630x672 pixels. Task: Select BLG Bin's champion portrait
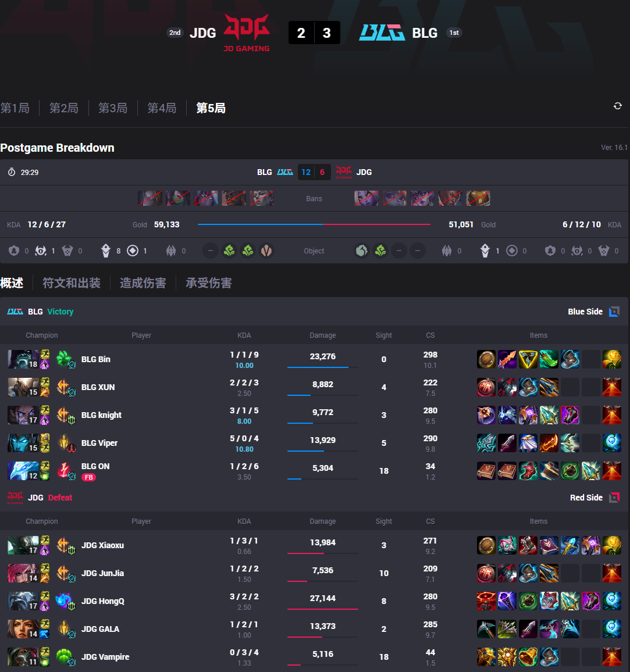[x=23, y=359]
